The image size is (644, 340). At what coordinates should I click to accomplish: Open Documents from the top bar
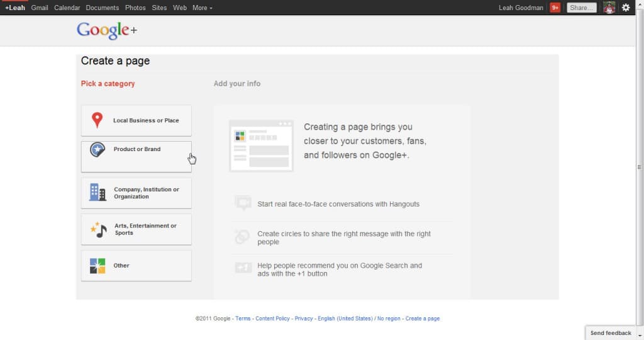click(103, 8)
